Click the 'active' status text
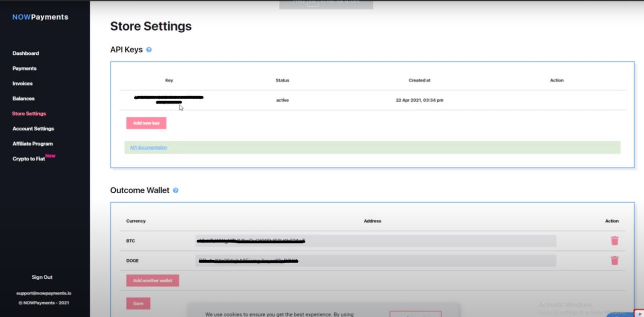This screenshot has height=317, width=644. [282, 100]
